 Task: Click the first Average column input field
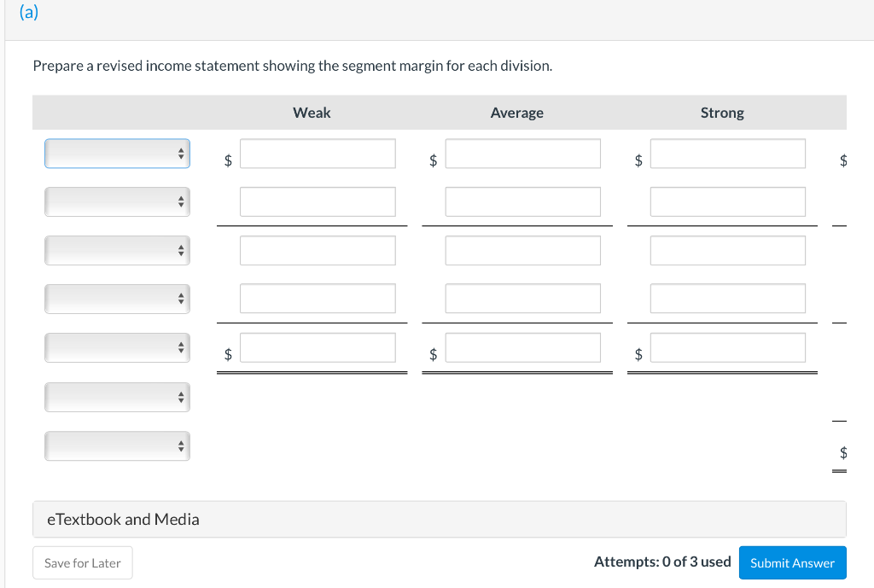coord(522,154)
